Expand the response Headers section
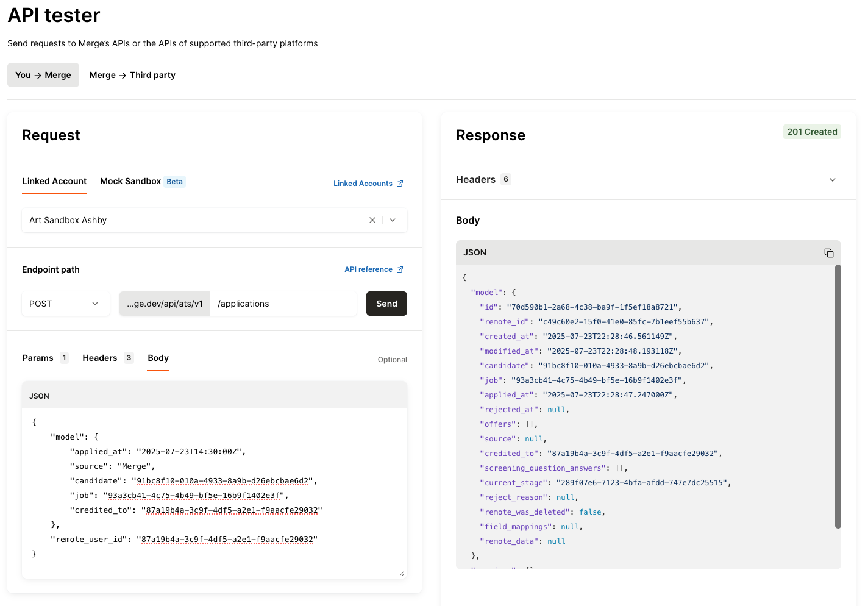The image size is (868, 606). pos(832,180)
